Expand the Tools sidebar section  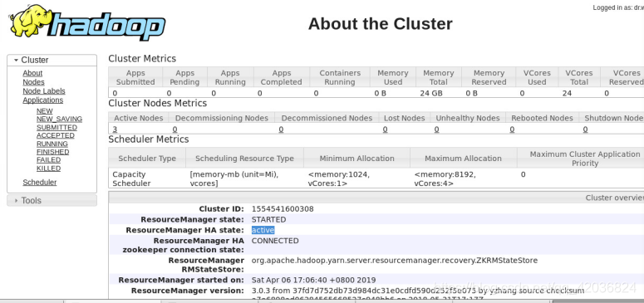click(52, 200)
